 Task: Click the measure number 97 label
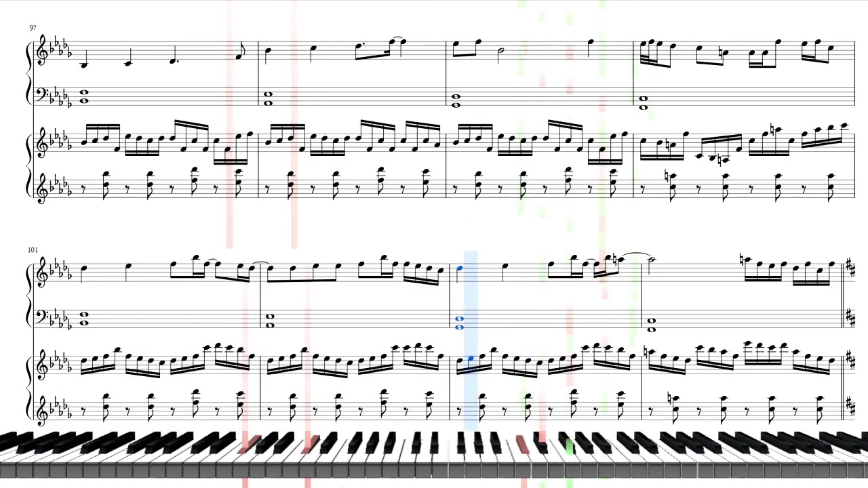[33, 28]
